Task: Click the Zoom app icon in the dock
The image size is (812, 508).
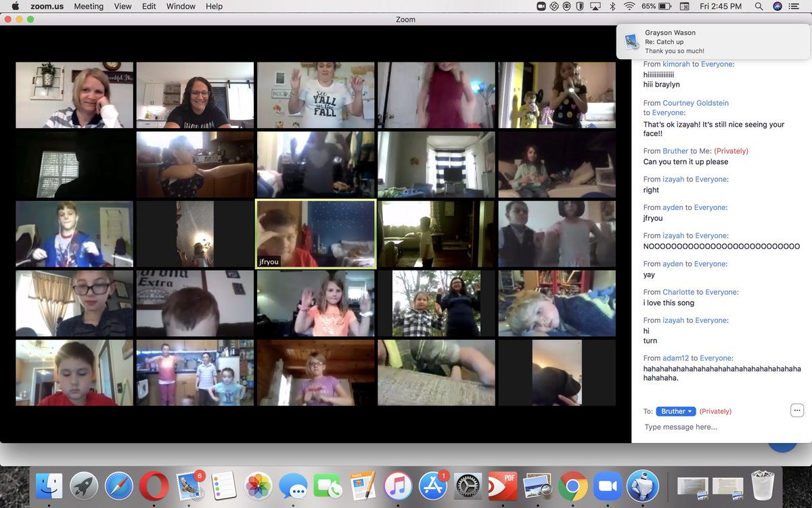Action: (608, 486)
